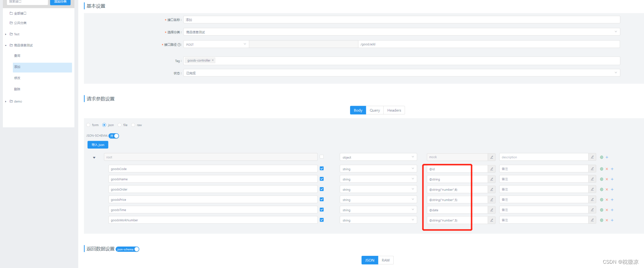The width and height of the screenshot is (644, 268).
Task: Edit goodsWorkNumber remark with pencil icon
Action: click(x=592, y=220)
